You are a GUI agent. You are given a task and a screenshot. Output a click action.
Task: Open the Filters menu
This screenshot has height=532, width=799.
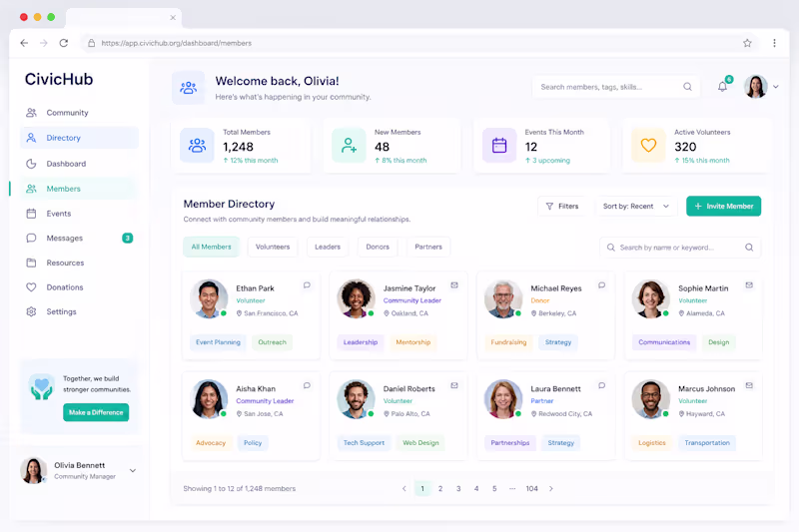562,207
